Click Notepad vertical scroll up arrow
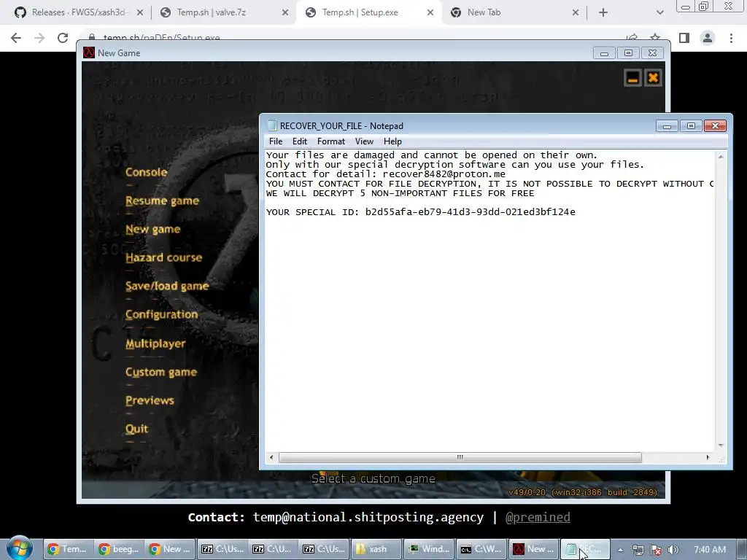Screen dimensions: 747x560 point(721,157)
